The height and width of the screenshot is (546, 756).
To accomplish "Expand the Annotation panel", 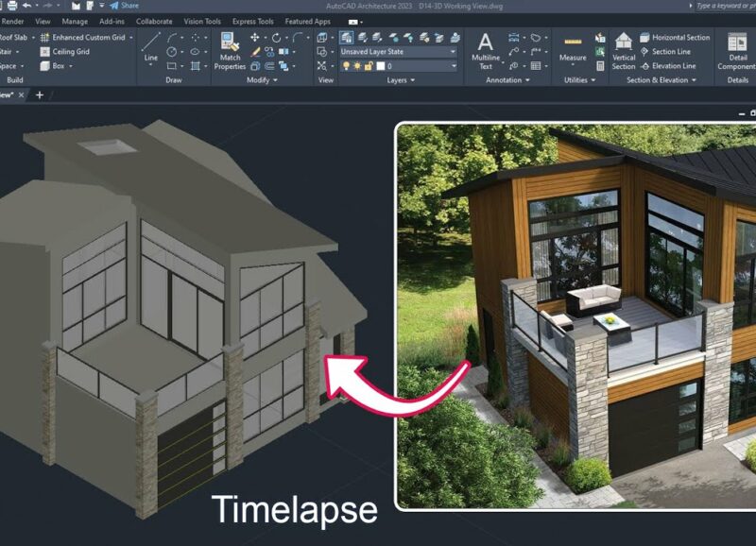I will point(507,80).
